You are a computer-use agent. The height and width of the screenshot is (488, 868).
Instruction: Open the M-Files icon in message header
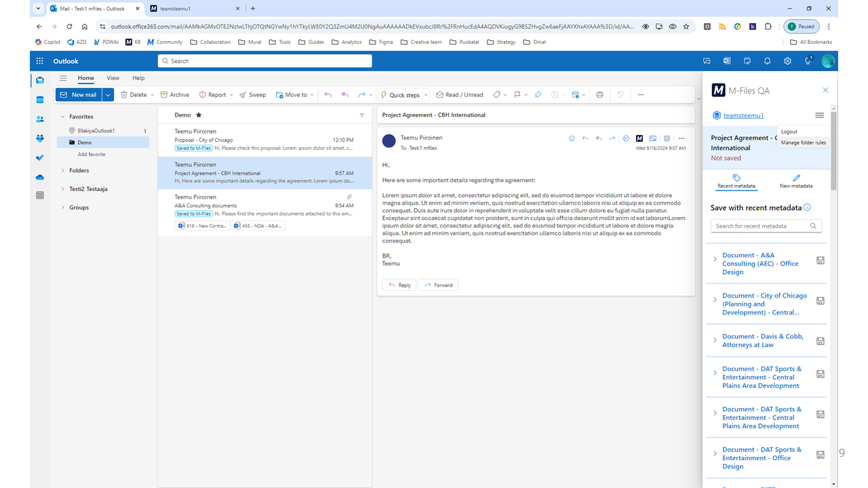(639, 138)
